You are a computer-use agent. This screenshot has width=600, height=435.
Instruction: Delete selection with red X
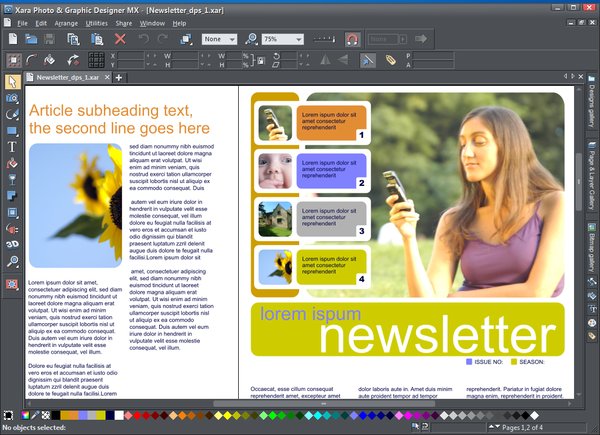pos(120,39)
